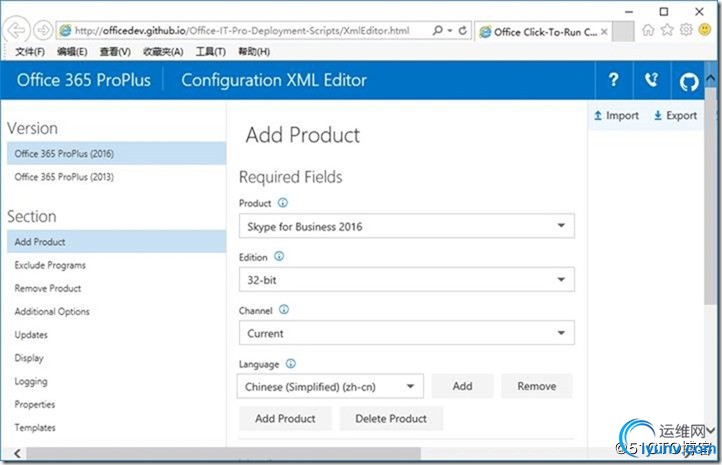The width and height of the screenshot is (722, 465).
Task: Click the Export button
Action: click(x=675, y=116)
